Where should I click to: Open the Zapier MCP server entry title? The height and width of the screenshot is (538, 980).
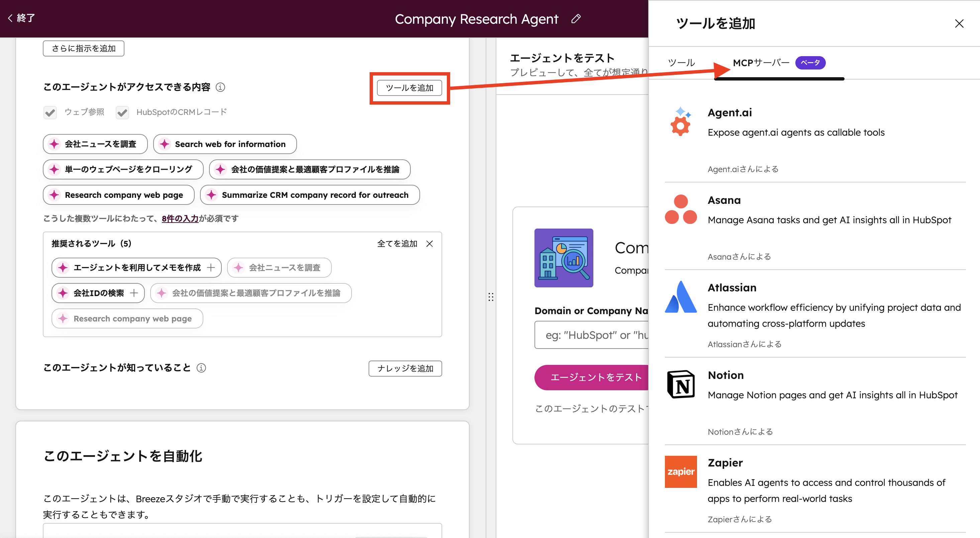tap(725, 463)
